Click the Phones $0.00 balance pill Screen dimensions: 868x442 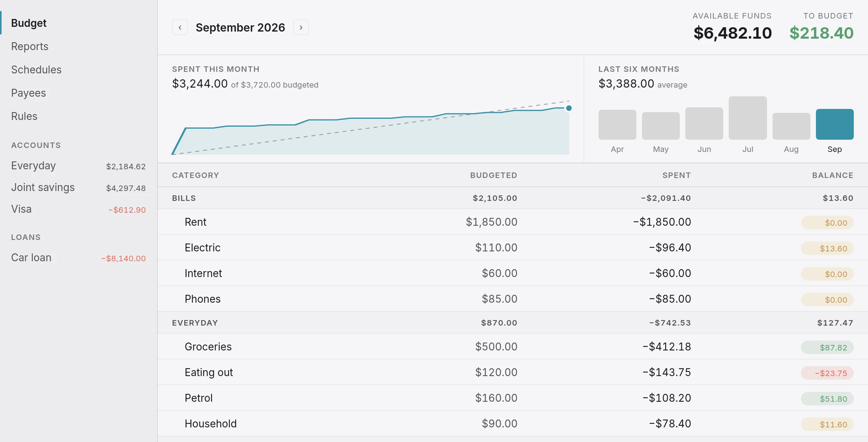(x=827, y=300)
